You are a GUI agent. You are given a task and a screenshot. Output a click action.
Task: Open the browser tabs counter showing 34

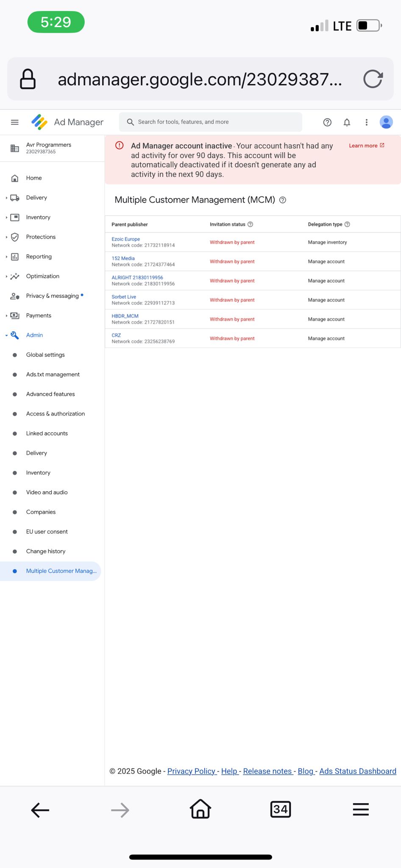(281, 809)
